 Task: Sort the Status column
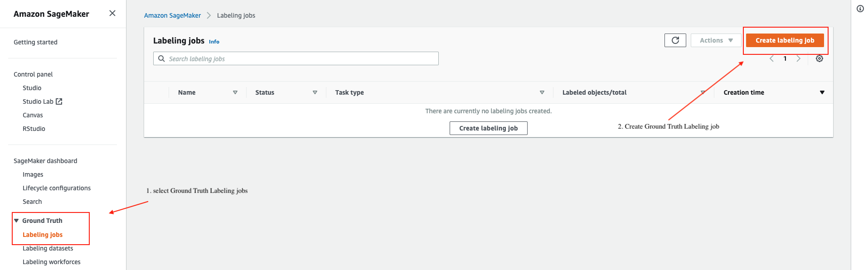(315, 92)
